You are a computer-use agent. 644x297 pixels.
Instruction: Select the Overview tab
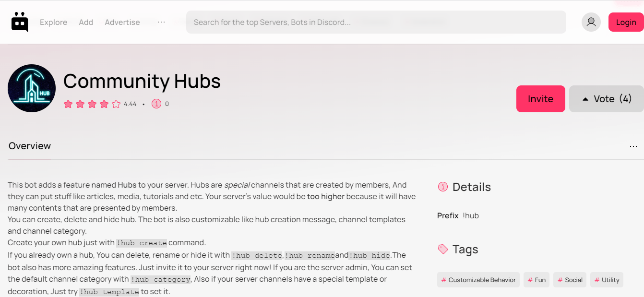(30, 146)
